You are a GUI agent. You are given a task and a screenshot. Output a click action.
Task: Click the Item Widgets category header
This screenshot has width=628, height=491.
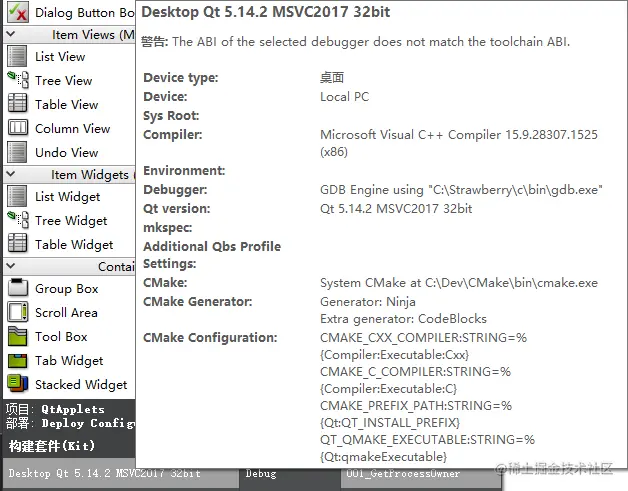[69, 174]
